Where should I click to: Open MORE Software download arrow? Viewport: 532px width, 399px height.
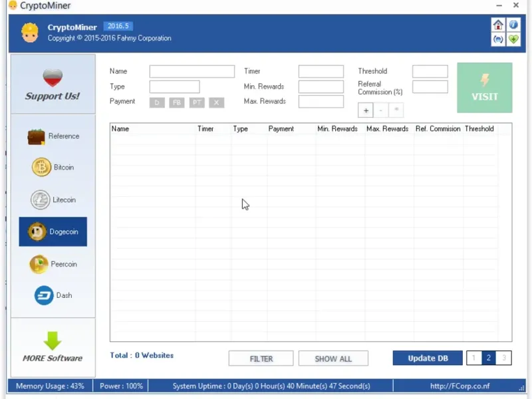53,347
